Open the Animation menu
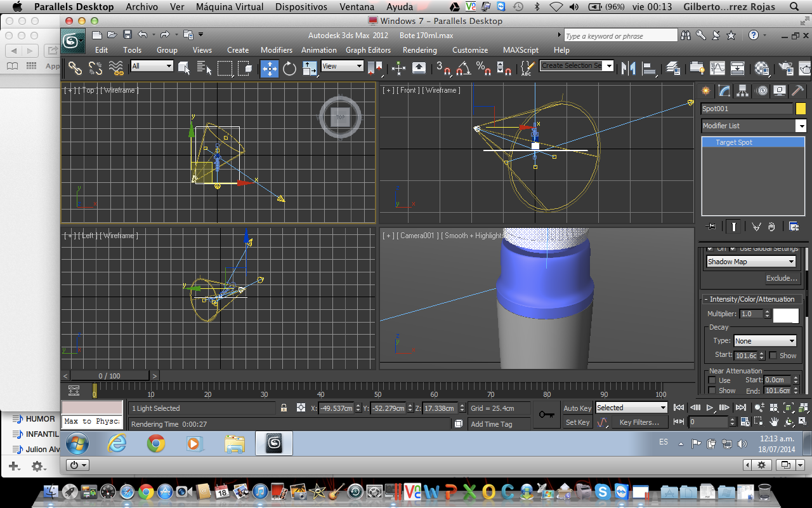Image resolution: width=812 pixels, height=508 pixels. pyautogui.click(x=319, y=50)
